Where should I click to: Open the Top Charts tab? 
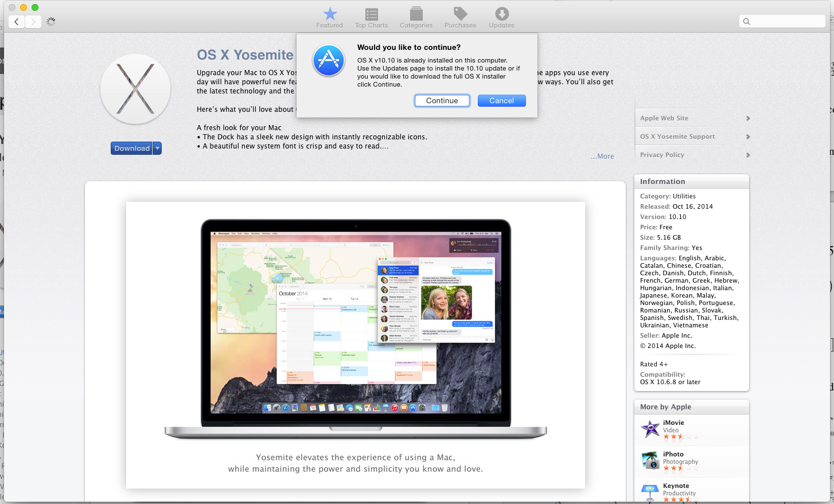pos(371,18)
